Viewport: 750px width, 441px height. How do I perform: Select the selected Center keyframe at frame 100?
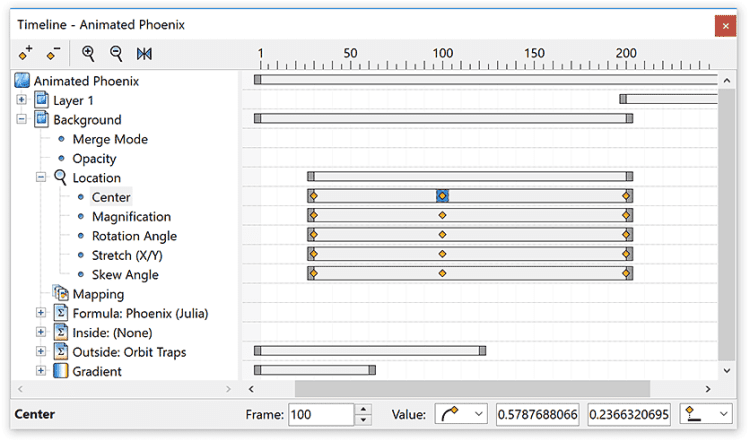442,196
